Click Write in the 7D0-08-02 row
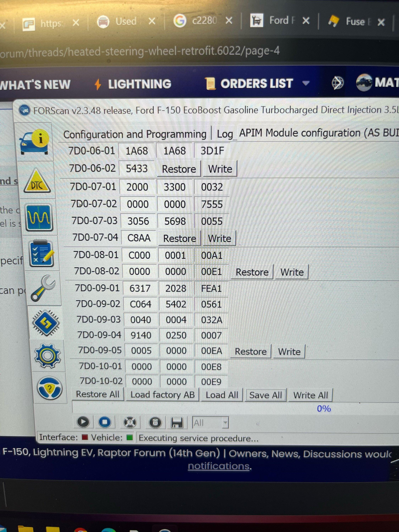 click(292, 272)
